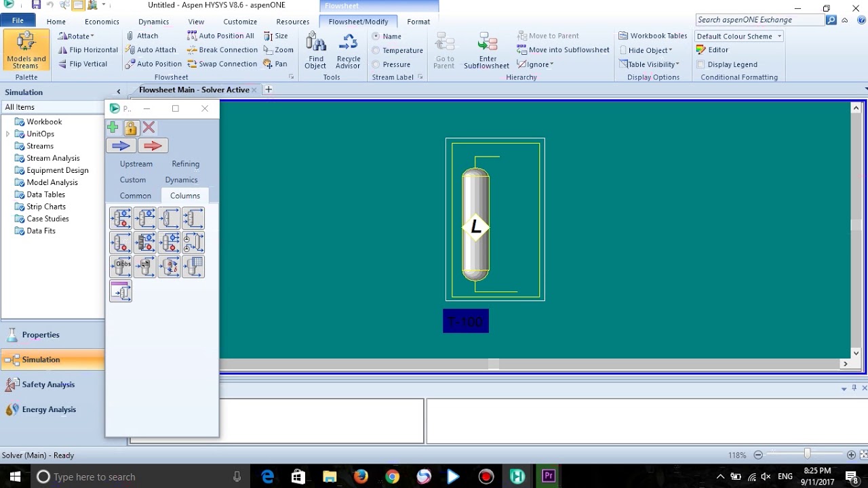The image size is (868, 488).
Task: Toggle the Attach mode
Action: tap(142, 36)
